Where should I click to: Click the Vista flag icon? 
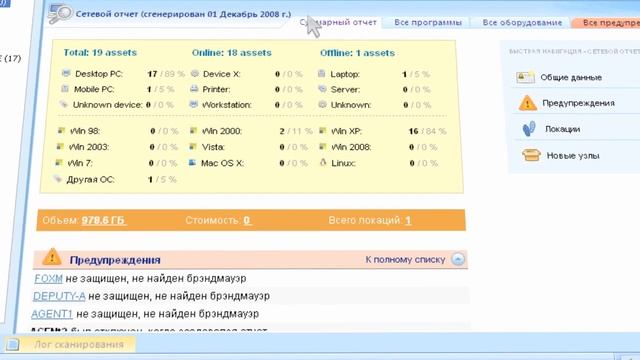click(x=193, y=147)
